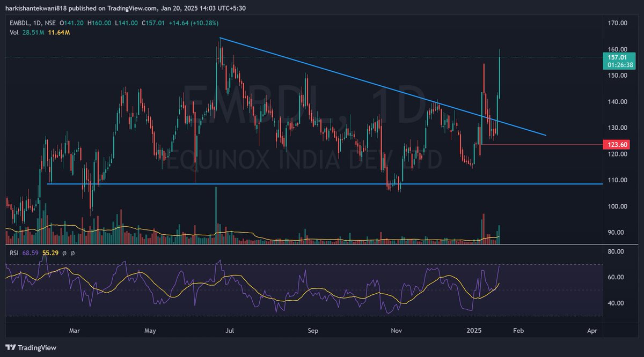644x357 pixels.
Task: Click the NSE exchange label
Action: point(50,23)
